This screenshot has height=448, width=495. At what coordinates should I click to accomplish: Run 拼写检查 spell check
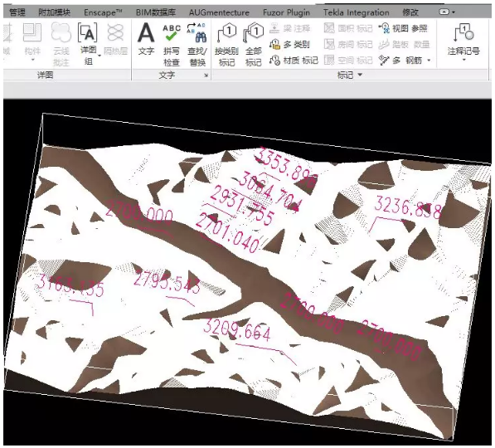172,44
